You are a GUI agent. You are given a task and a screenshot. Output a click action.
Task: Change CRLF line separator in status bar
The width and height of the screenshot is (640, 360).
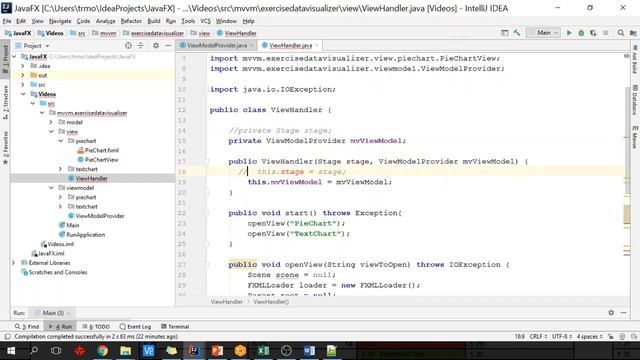538,337
